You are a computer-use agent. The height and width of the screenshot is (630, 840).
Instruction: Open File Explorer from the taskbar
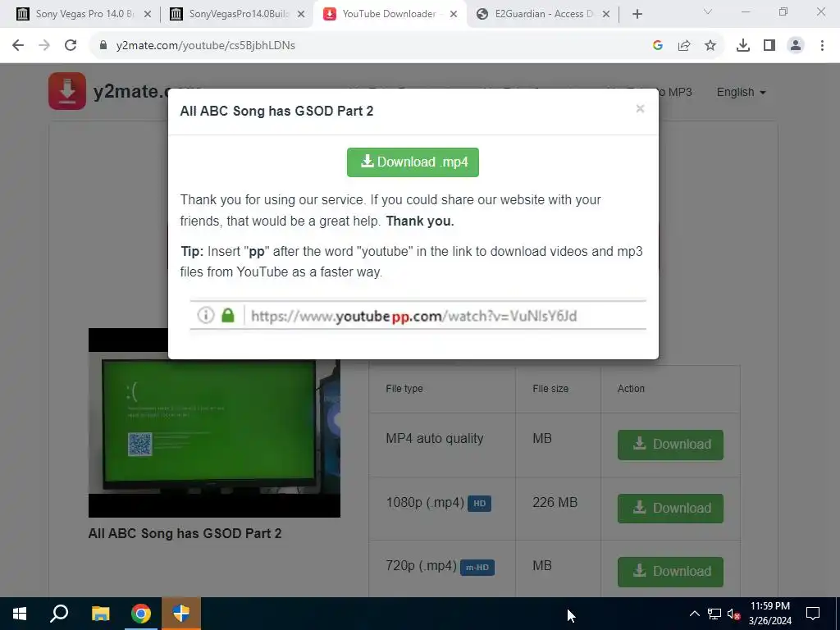[x=100, y=614]
